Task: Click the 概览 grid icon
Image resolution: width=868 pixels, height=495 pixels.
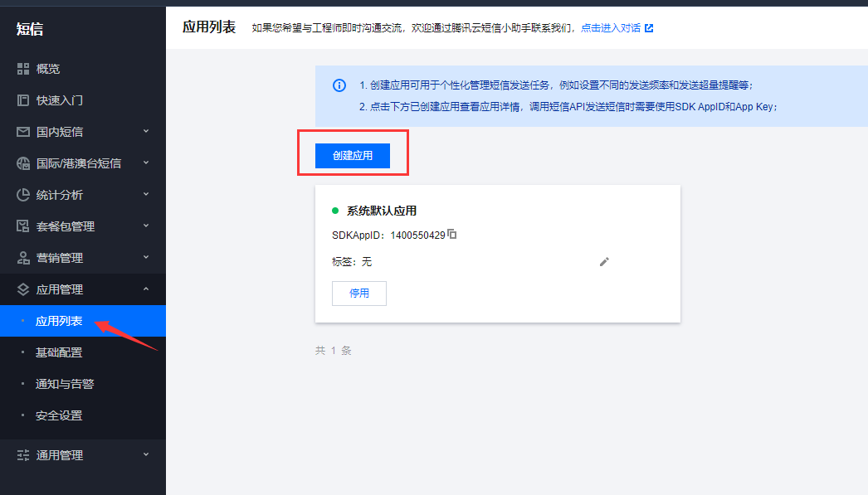Action: tap(22, 69)
